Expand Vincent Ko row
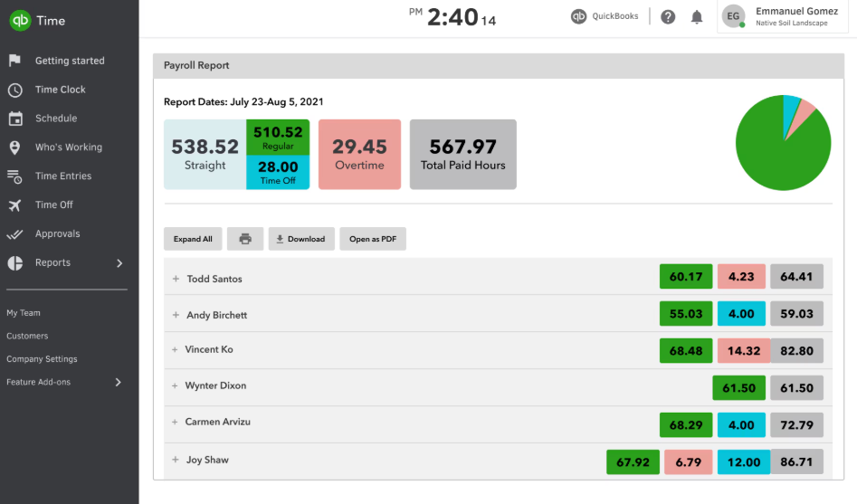Viewport: 857px width, 504px height. click(x=175, y=349)
